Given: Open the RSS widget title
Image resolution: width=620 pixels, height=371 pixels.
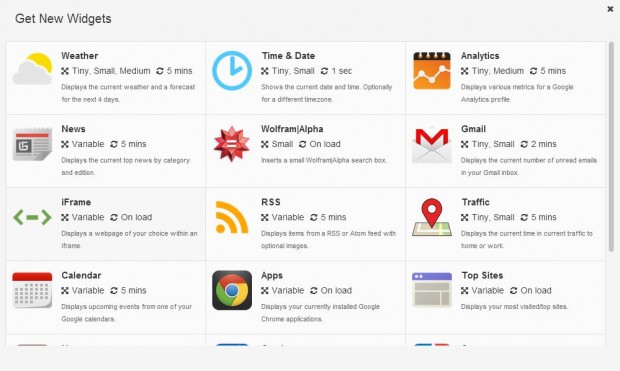Looking at the screenshot, I should tap(271, 202).
